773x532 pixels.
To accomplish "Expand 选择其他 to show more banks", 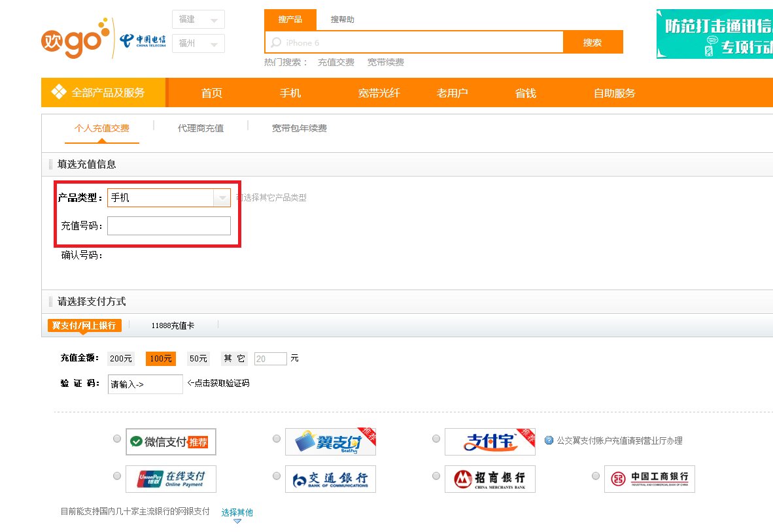I will tap(236, 512).
